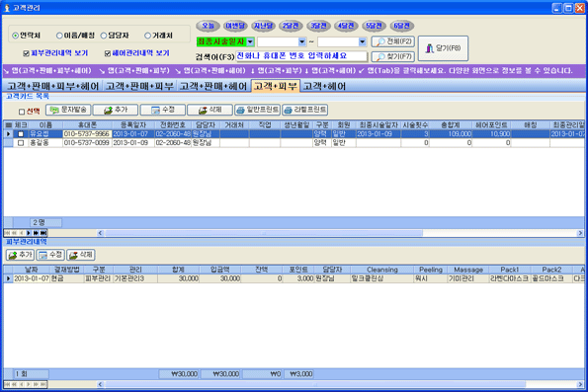
Task: Select the 연락처 radio button
Action: [16, 36]
